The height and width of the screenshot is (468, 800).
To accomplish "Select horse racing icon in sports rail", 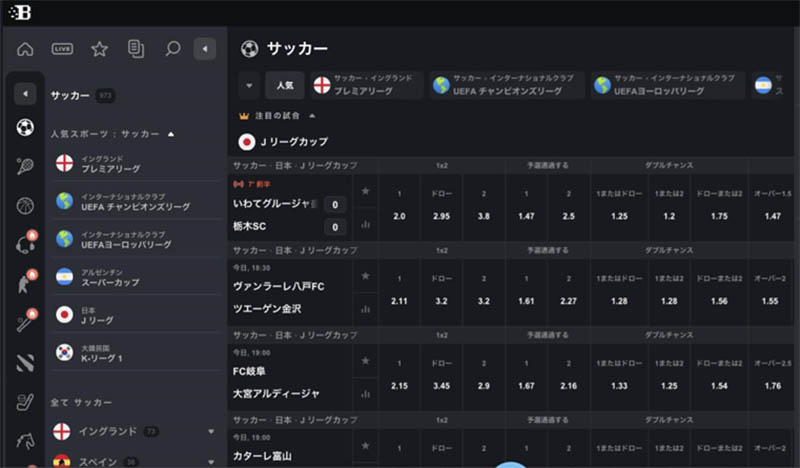I will coord(25,440).
